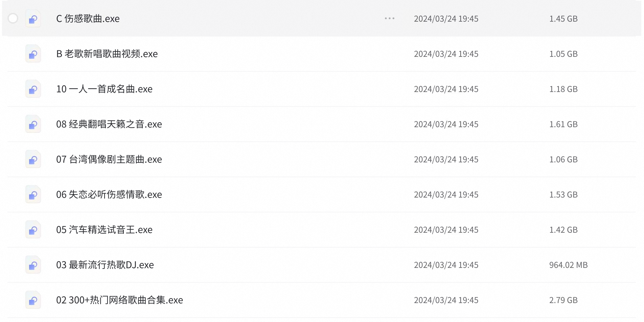Click file icon of 02 300+热门网络歌曲合集.exe

click(x=33, y=300)
